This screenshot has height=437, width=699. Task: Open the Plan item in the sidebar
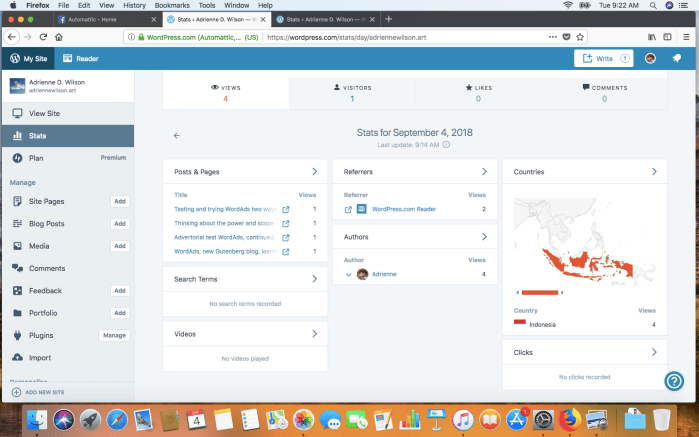coord(68,158)
